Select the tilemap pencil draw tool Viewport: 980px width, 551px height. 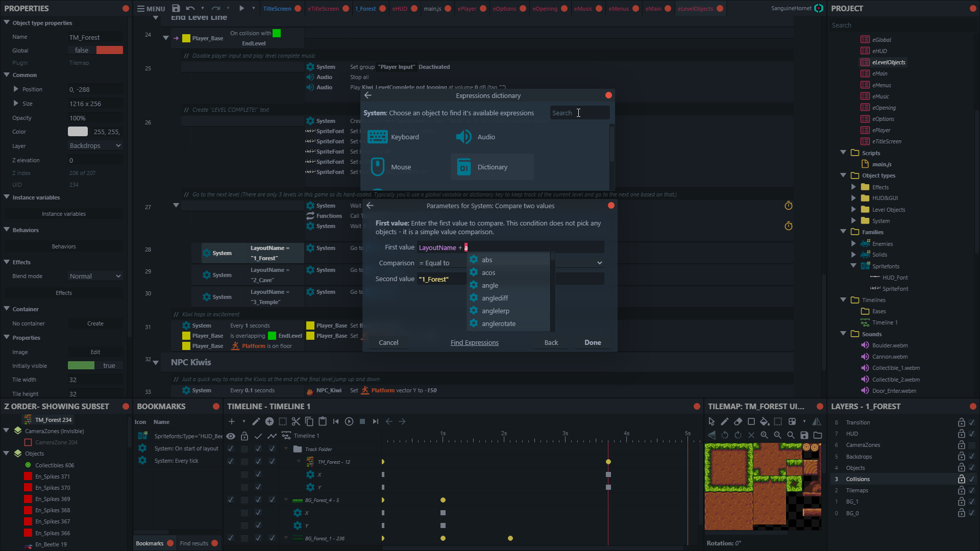coord(725,421)
